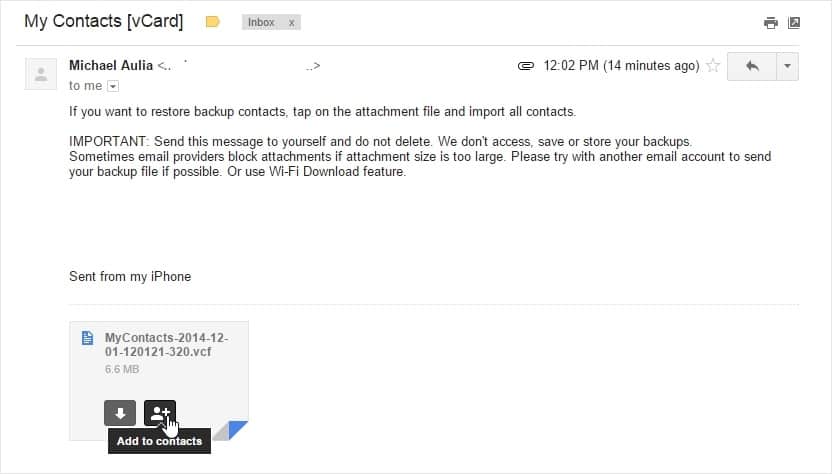Screen dimensions: 832x474
Task: Toggle the yellow importance marker
Action: pos(212,22)
